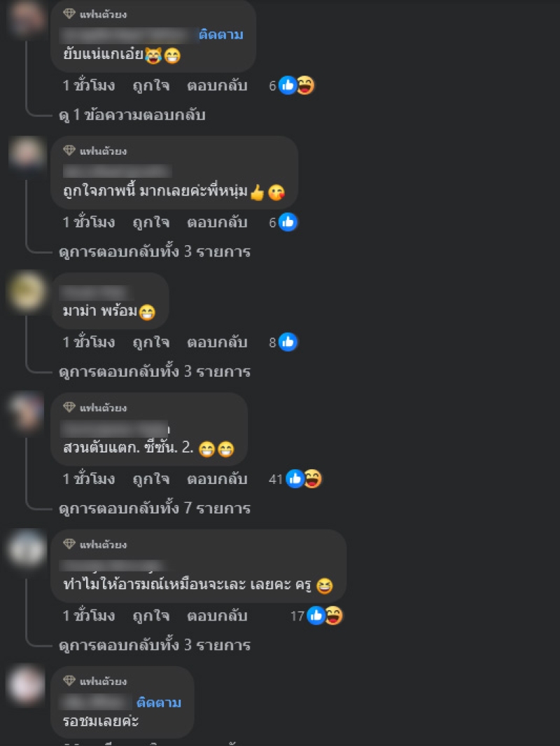Expand 3 replies under ถูกใจภาพนี้ comment
560x746 pixels.
tap(155, 251)
